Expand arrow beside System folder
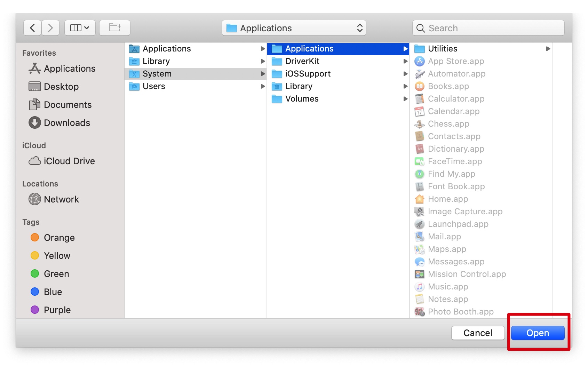Image resolution: width=588 pixels, height=366 pixels. 263,74
